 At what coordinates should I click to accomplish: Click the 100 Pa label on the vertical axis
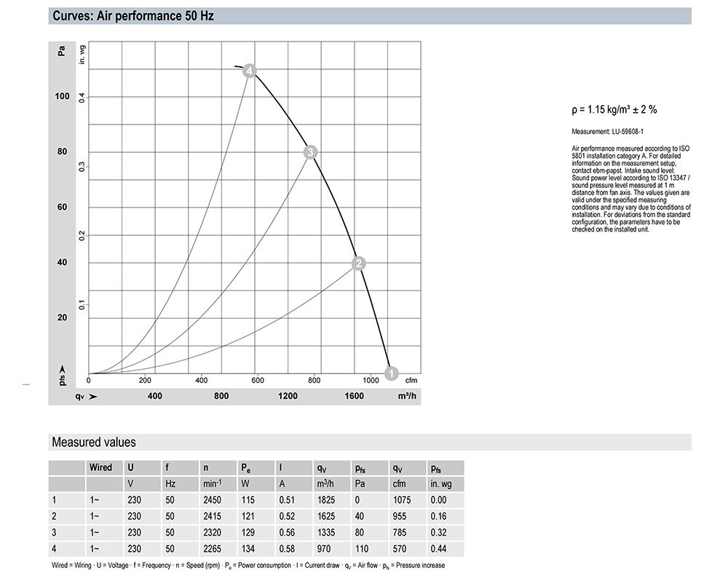pos(63,96)
